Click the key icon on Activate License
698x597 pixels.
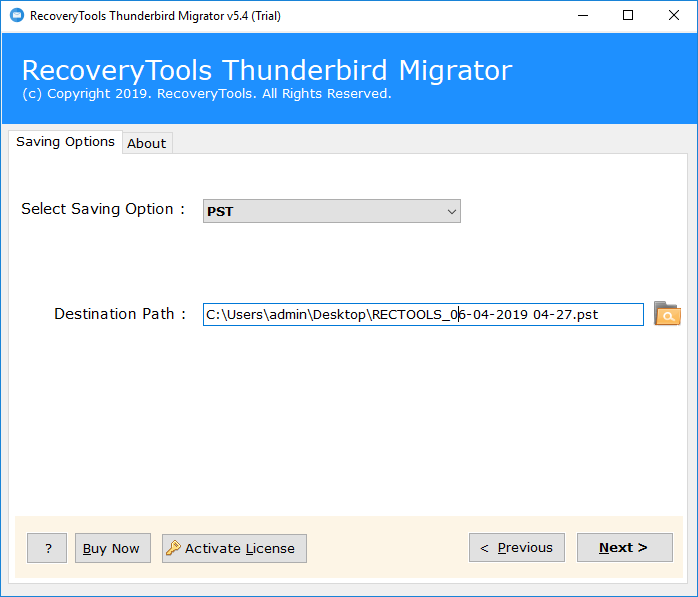[173, 548]
